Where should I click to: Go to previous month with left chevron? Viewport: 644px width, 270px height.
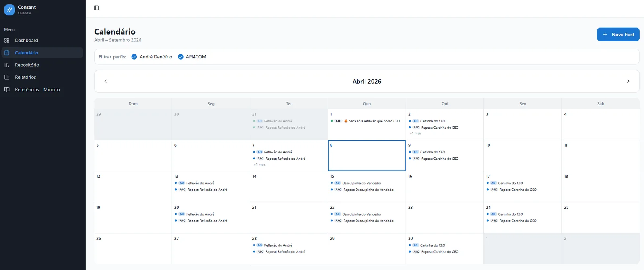point(105,81)
